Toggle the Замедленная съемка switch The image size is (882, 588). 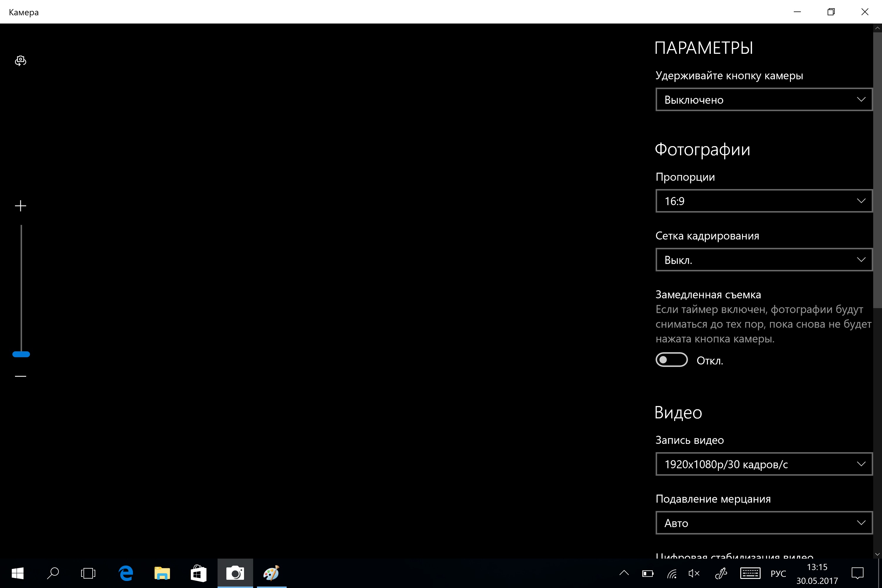(x=671, y=360)
